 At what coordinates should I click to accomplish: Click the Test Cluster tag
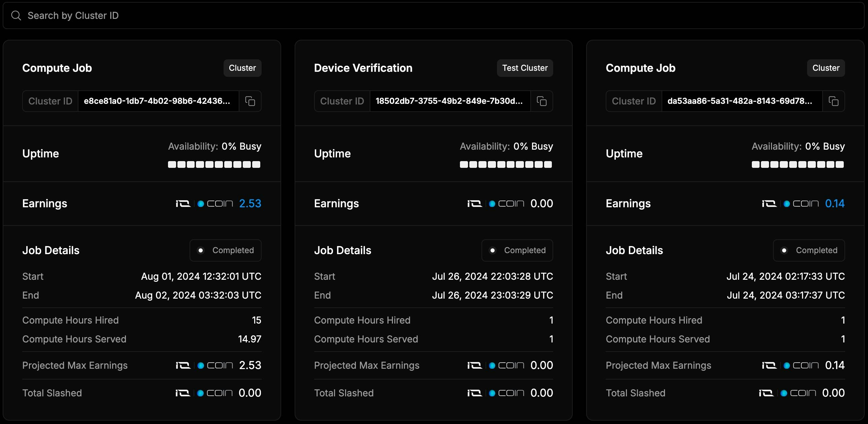click(525, 68)
